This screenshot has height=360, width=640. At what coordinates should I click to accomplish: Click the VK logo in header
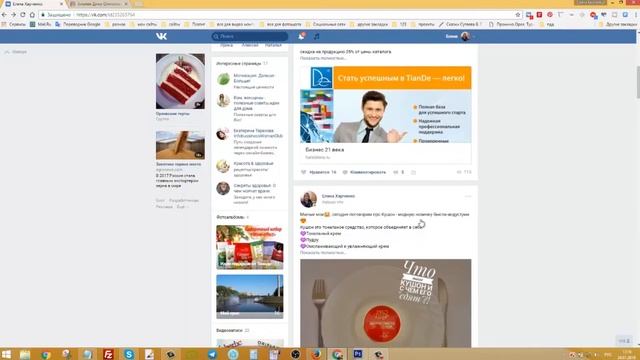click(x=161, y=36)
